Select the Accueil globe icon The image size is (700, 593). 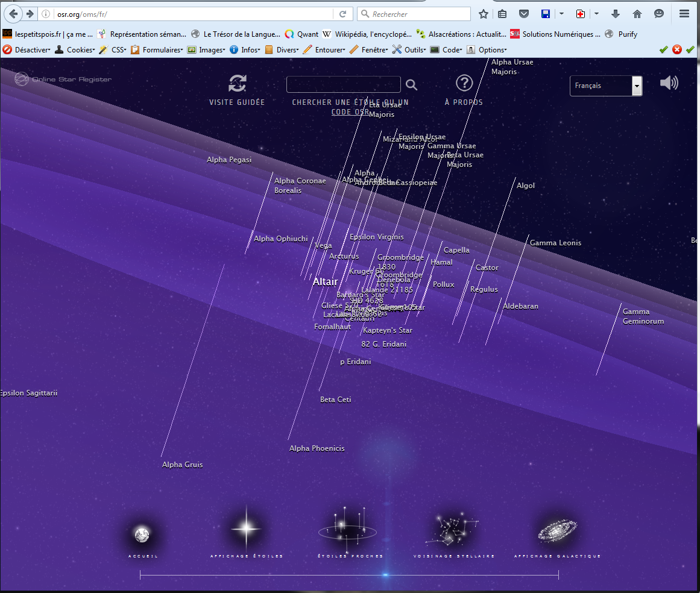(x=143, y=534)
